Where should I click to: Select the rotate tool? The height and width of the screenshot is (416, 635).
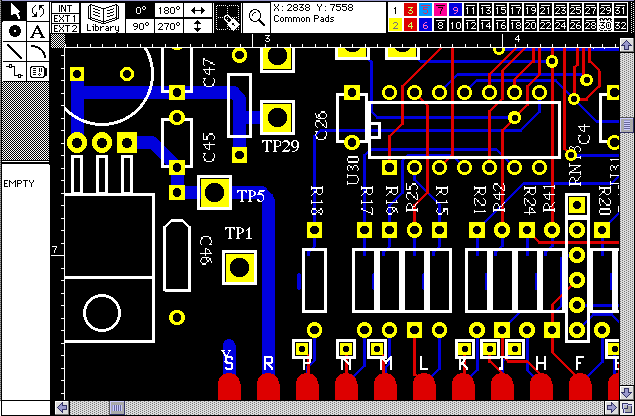pos(38,11)
